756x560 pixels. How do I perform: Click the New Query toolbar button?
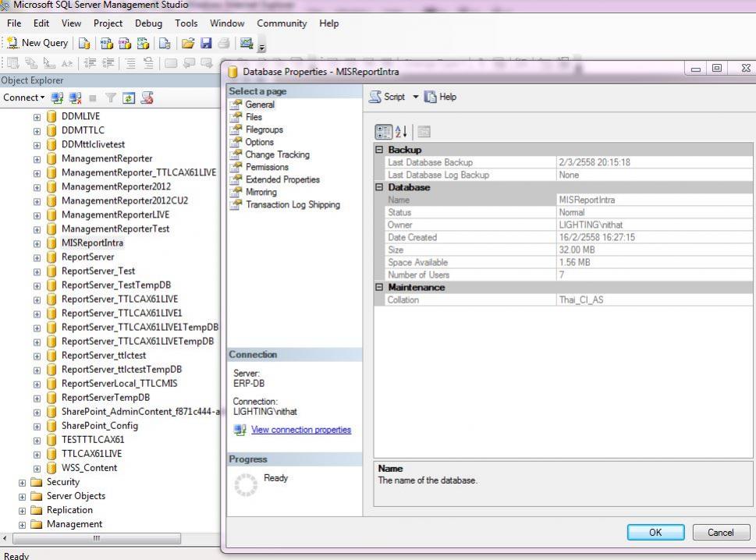click(x=37, y=44)
